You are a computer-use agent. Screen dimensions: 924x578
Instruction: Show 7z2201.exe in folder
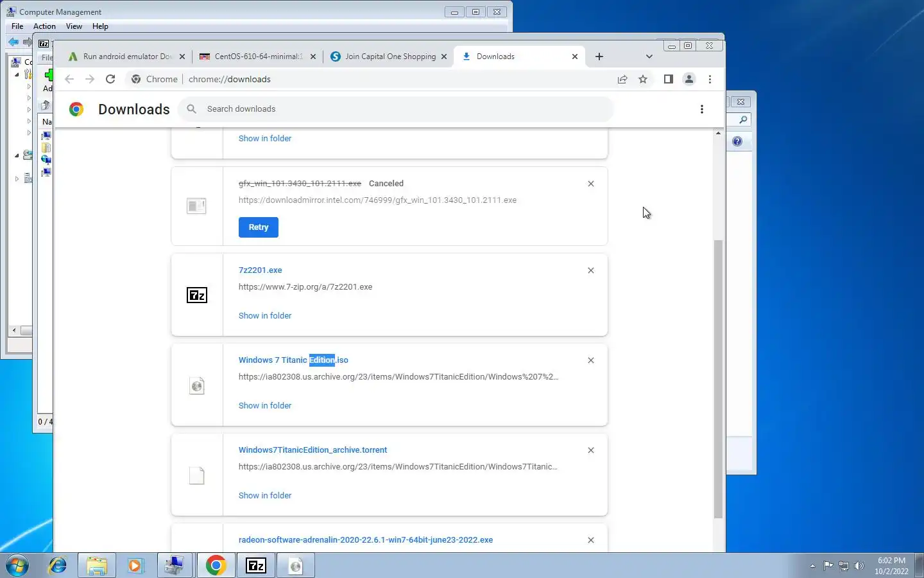[x=265, y=316]
